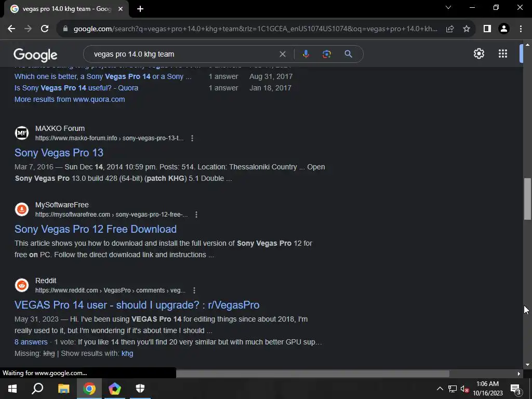Bookmark this page with the star icon
This screenshot has width=532, height=399.
467,29
